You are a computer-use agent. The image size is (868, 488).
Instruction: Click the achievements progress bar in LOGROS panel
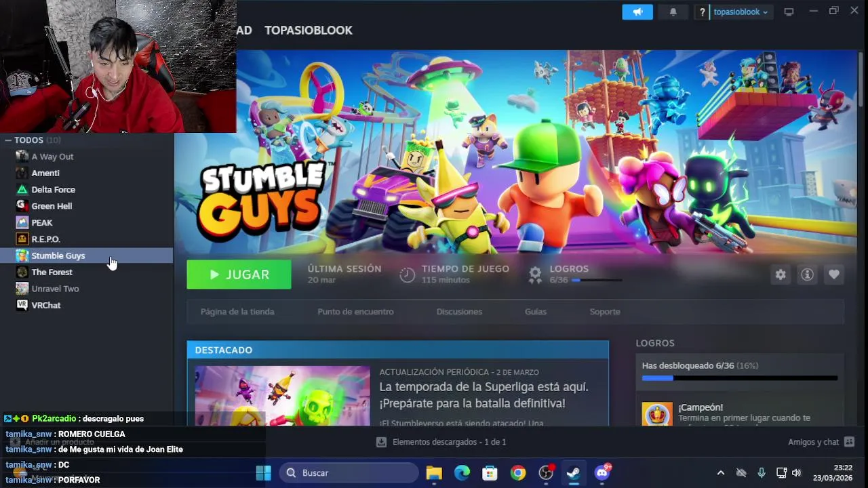pos(740,378)
